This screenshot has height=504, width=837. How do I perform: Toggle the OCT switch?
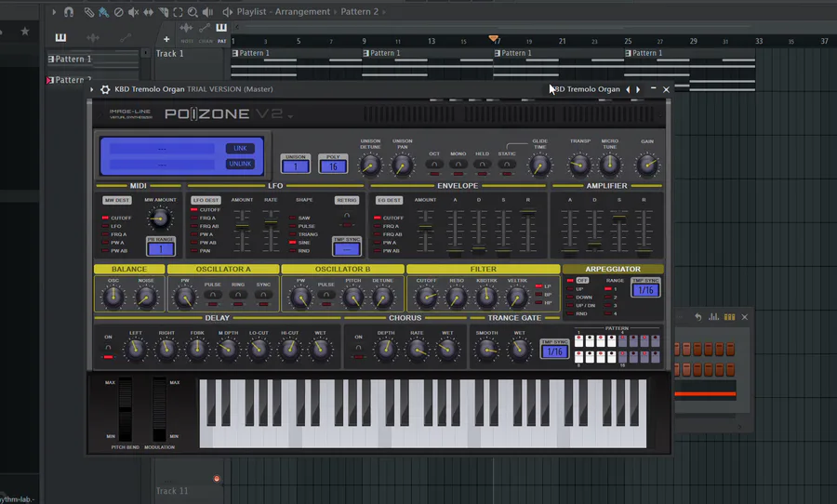pos(434,165)
